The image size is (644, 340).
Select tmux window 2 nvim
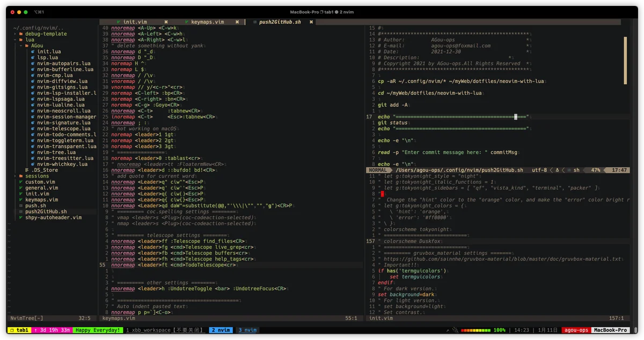[221, 330]
